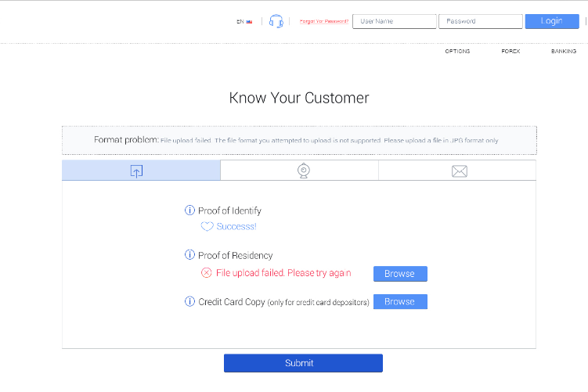Click the Credit Card Copy info icon
This screenshot has height=392, width=588.
coord(189,301)
